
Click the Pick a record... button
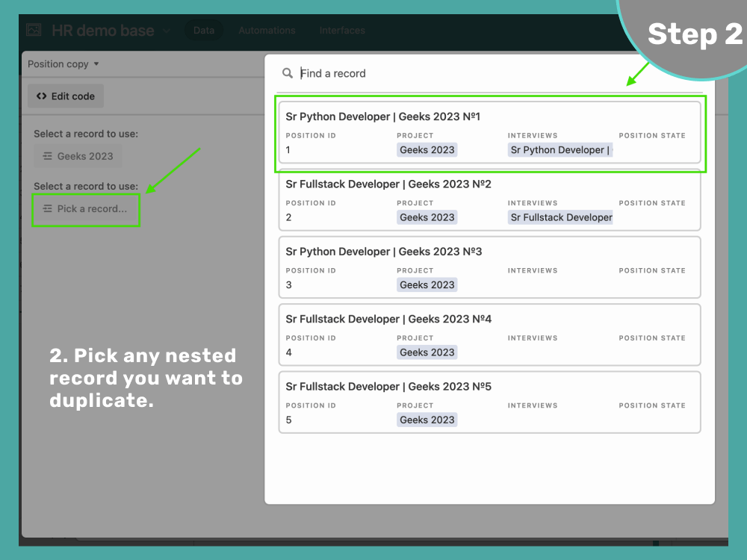[x=86, y=209]
